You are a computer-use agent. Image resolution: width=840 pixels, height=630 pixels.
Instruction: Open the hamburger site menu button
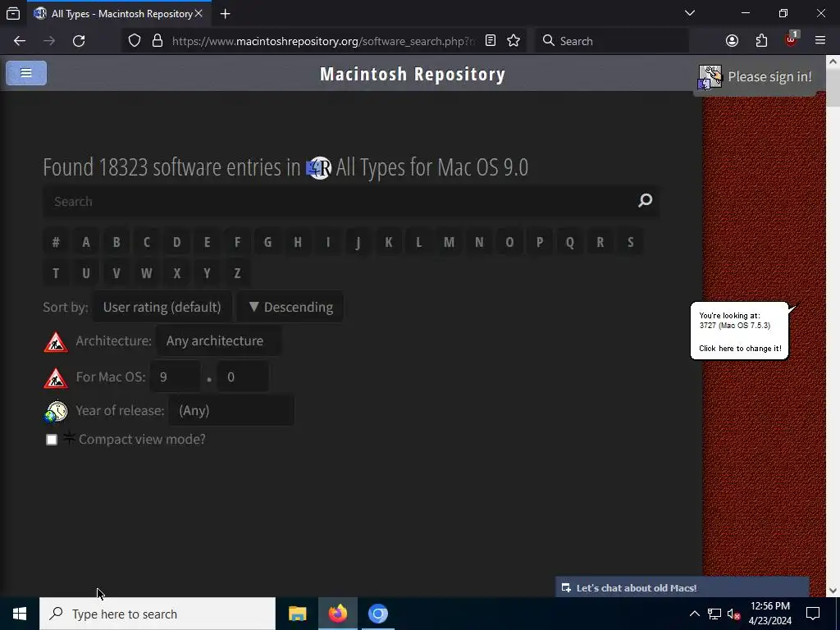(x=26, y=73)
